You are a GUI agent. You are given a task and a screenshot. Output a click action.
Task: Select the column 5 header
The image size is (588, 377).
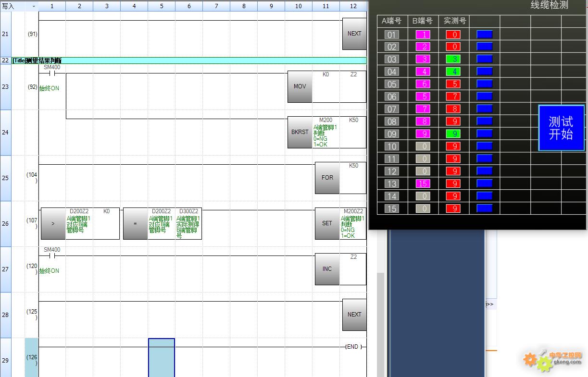click(162, 6)
